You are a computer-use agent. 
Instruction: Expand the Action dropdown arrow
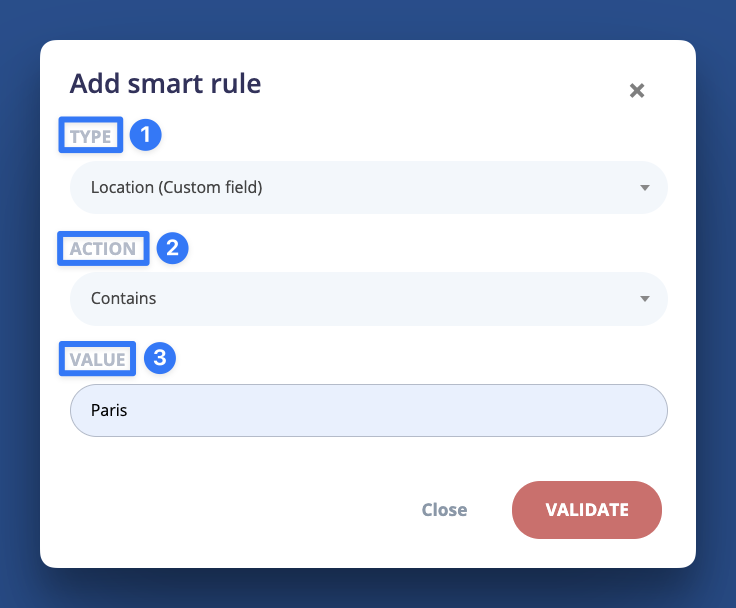coord(645,299)
